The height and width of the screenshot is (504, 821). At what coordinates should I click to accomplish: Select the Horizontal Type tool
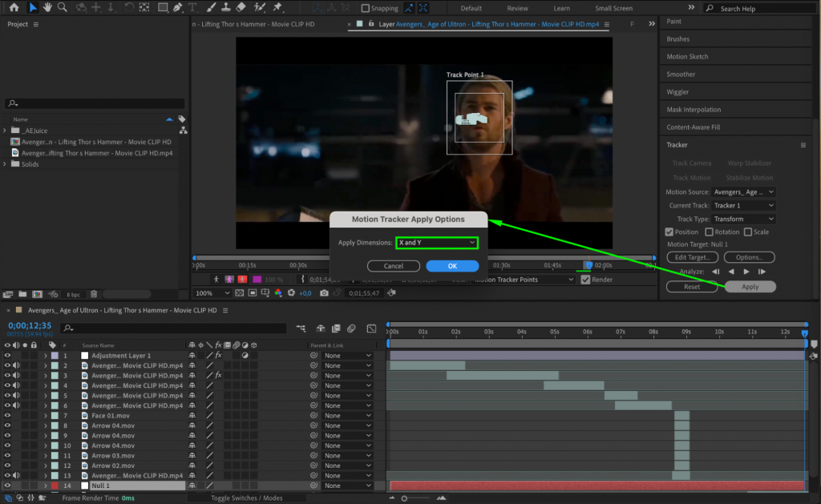pos(192,8)
